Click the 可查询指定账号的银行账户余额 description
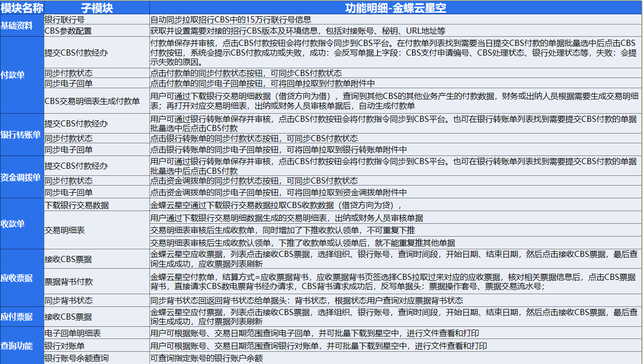Viewport: 643px width, 364px height. click(396, 358)
